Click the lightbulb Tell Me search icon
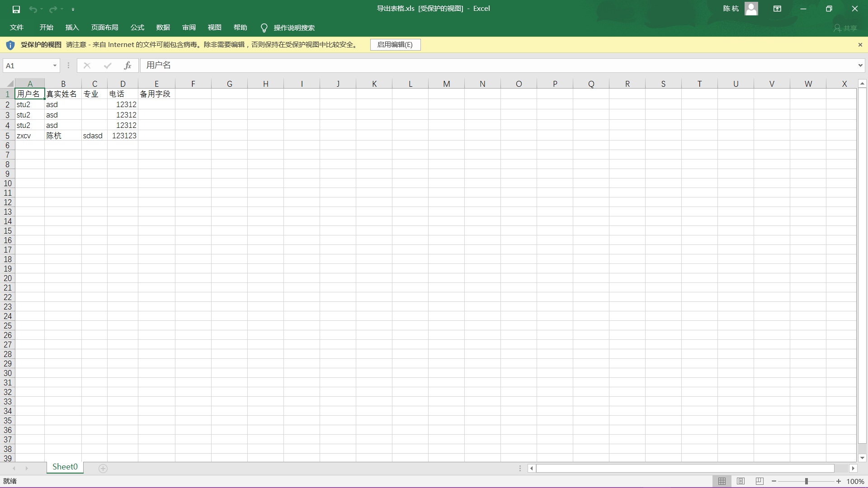Screen dimensions: 868x488 [x=264, y=28]
